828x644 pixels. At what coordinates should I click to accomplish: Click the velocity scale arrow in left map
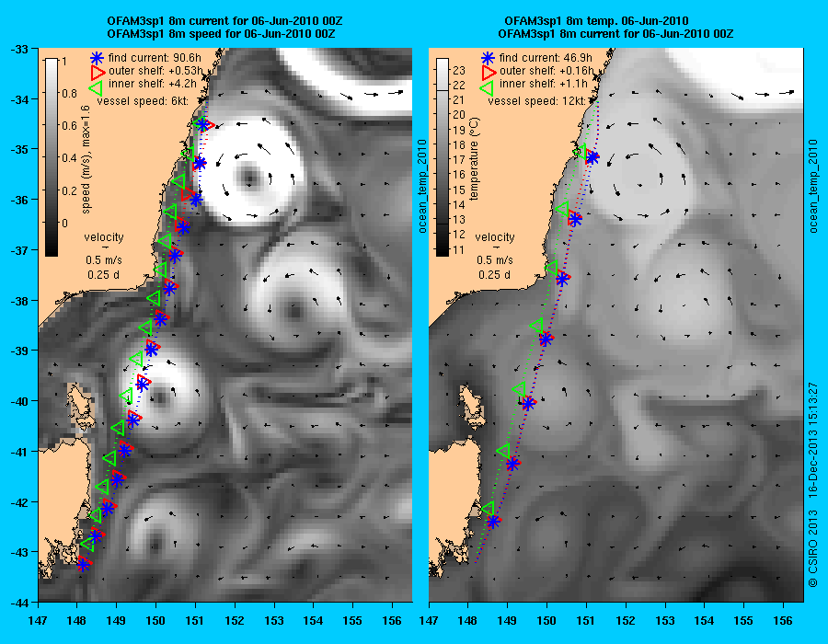click(104, 247)
